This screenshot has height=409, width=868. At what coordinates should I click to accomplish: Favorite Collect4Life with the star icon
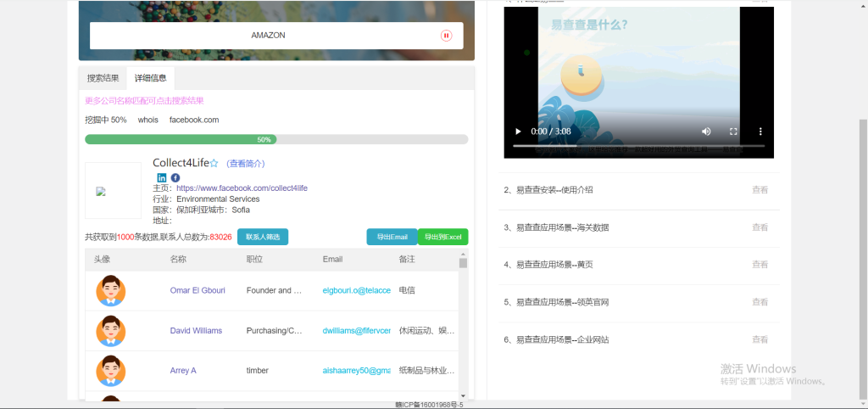pyautogui.click(x=214, y=163)
